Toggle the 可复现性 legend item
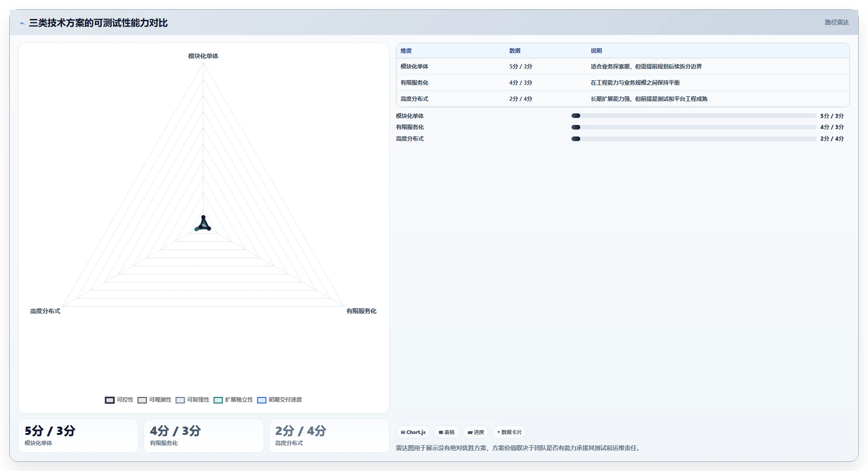 pyautogui.click(x=192, y=400)
